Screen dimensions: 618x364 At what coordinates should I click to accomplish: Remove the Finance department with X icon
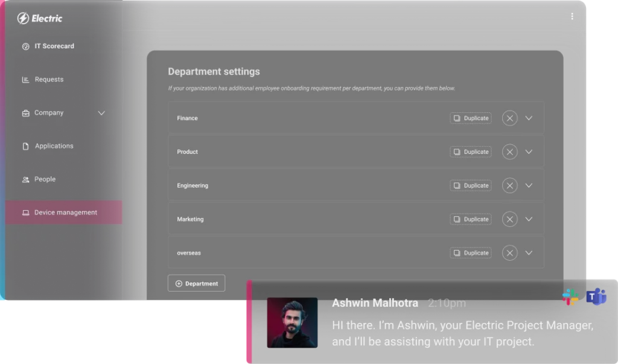pos(510,118)
